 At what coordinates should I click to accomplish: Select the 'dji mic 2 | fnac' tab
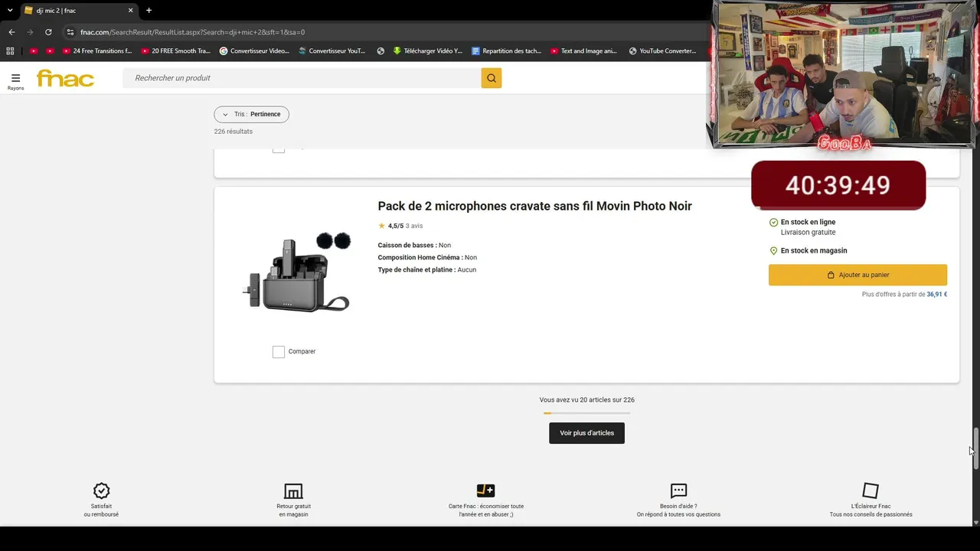[x=80, y=11]
